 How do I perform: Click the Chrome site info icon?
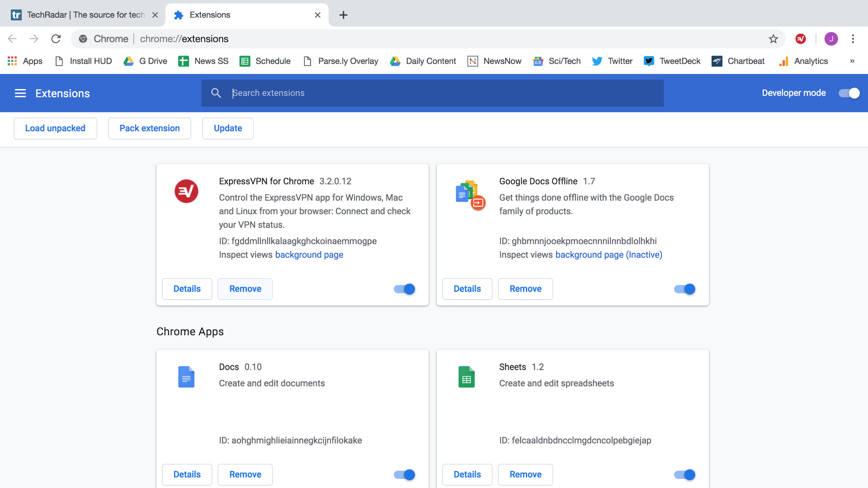[83, 39]
